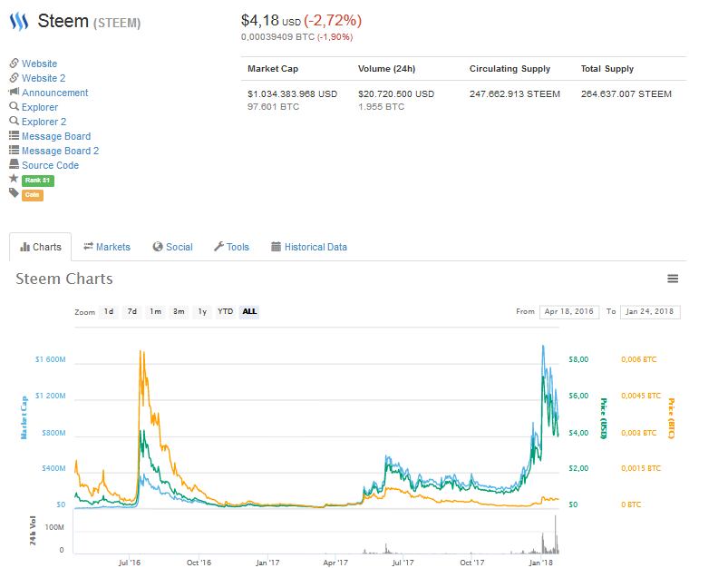Click the Steem Charts heading
Screen dimensions: 728x568
click(64, 279)
